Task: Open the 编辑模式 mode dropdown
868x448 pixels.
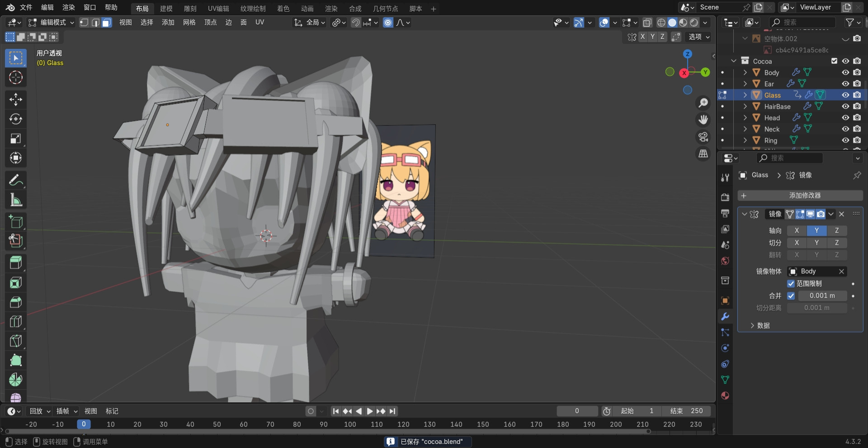Action: [51, 23]
